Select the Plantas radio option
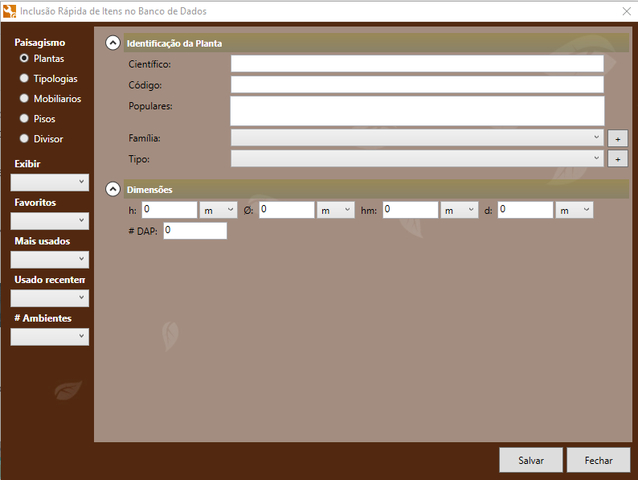The height and width of the screenshot is (480, 638). point(24,59)
